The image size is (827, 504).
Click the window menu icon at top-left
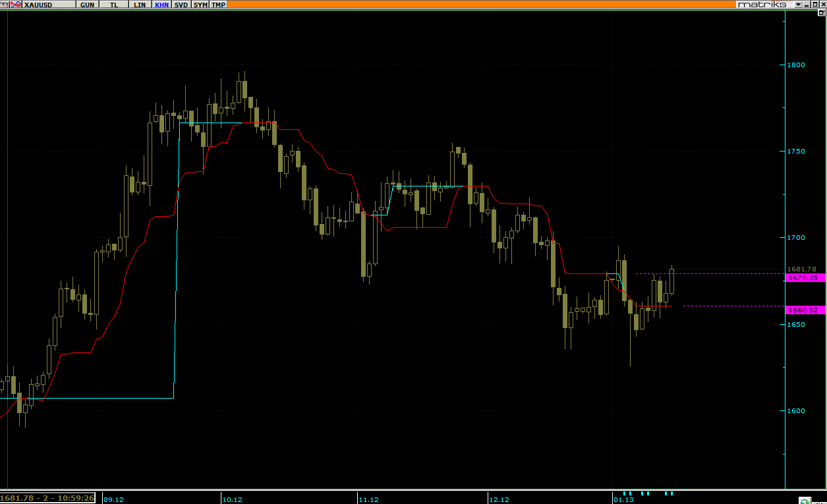click(x=4, y=4)
